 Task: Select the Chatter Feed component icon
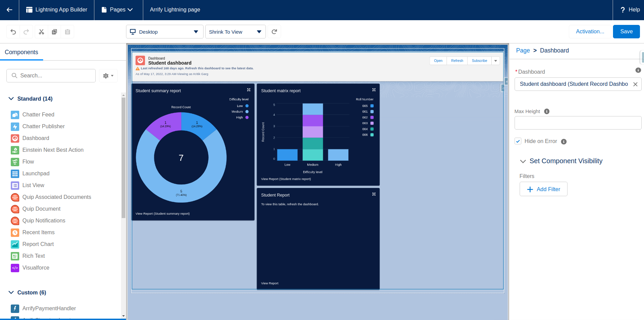15,115
